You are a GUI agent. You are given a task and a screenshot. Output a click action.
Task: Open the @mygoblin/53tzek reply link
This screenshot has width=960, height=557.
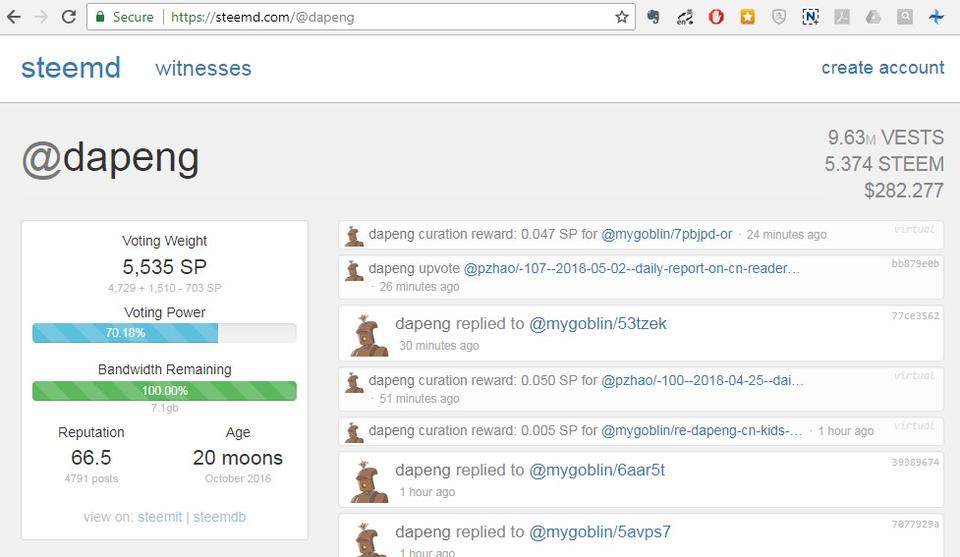[598, 324]
